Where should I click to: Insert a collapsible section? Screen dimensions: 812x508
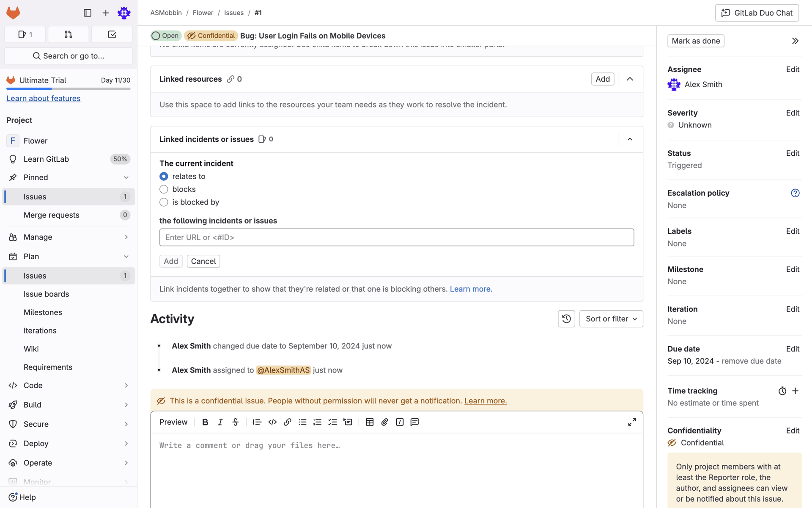point(348,422)
